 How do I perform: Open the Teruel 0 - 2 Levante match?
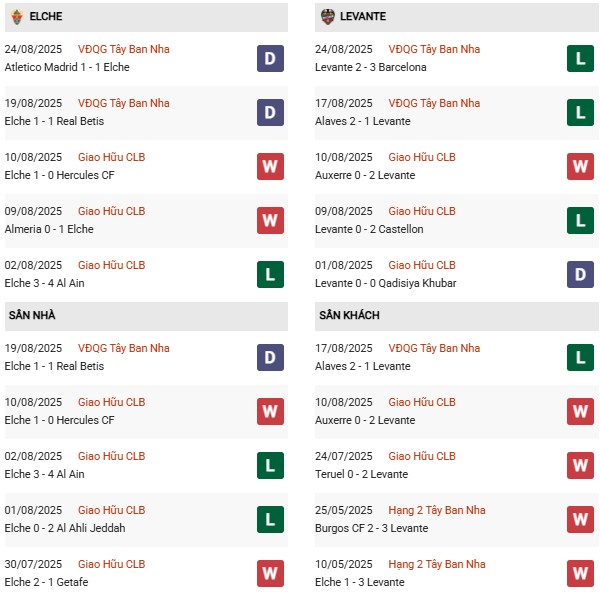tap(361, 474)
